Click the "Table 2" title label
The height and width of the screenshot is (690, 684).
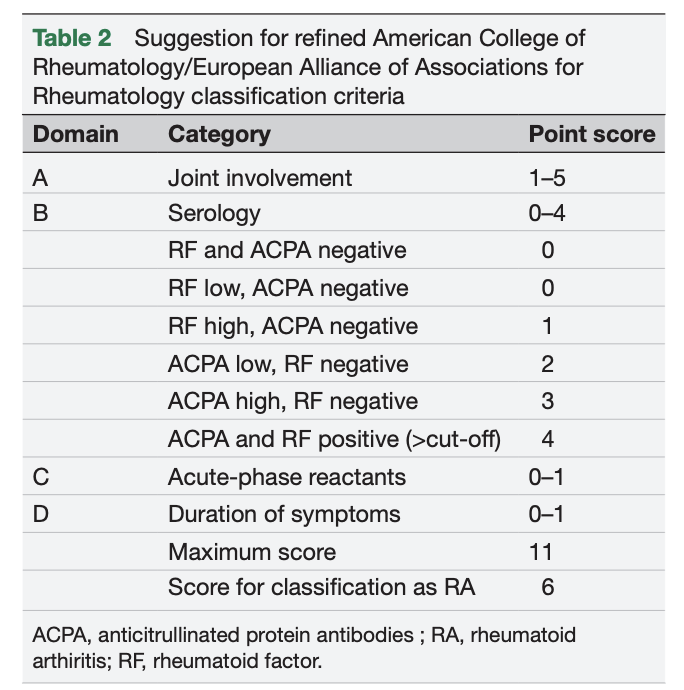73,39
